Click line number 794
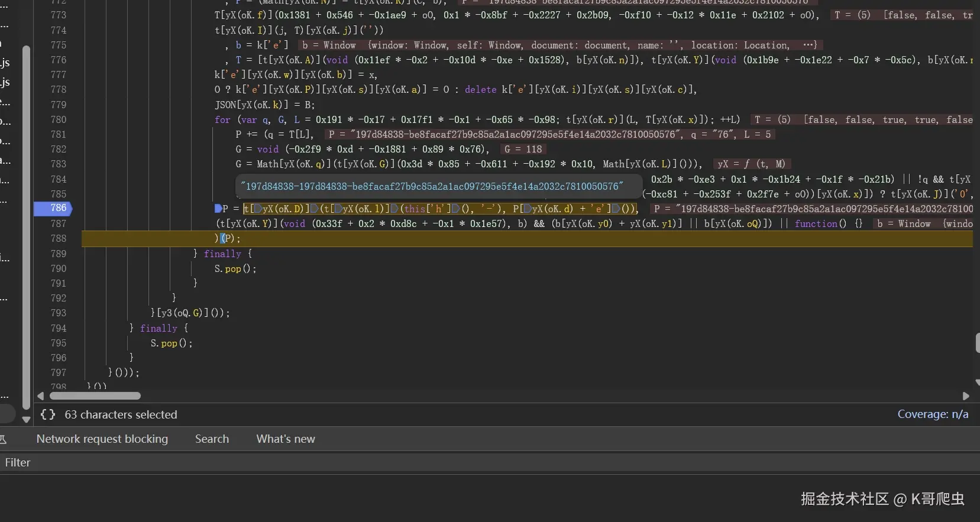 59,328
